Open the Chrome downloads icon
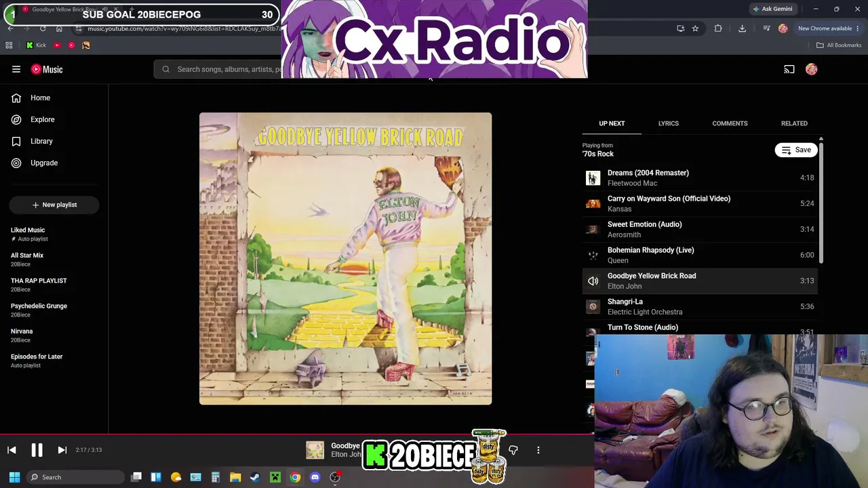The height and width of the screenshot is (488, 868). [x=742, y=28]
